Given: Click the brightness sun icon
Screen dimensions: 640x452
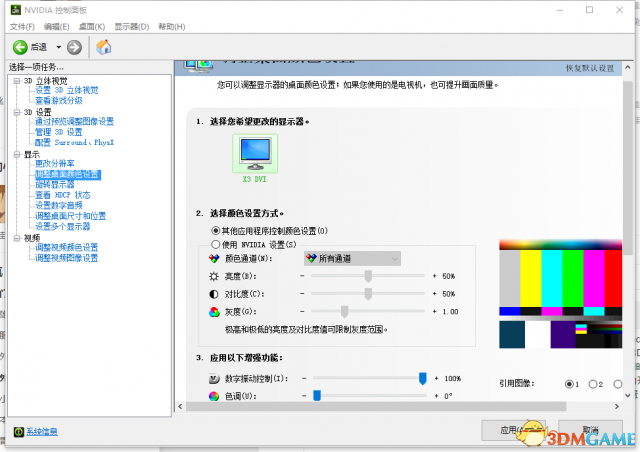Looking at the screenshot, I should tap(214, 276).
